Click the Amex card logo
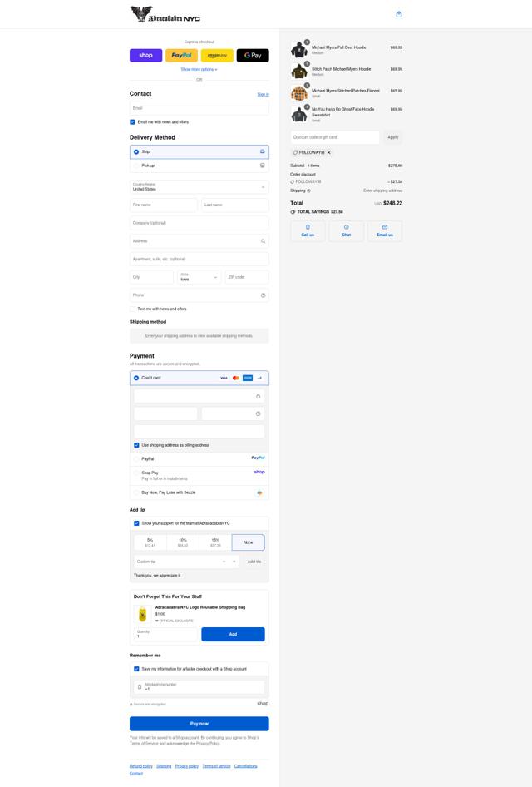The height and width of the screenshot is (787, 532). pos(248,378)
